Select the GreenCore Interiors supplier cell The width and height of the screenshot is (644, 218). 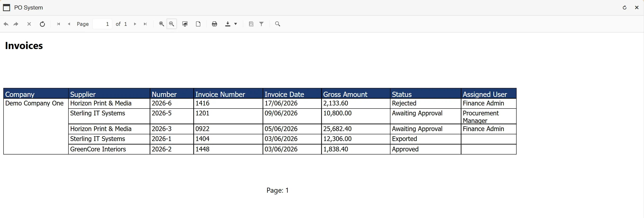click(109, 149)
